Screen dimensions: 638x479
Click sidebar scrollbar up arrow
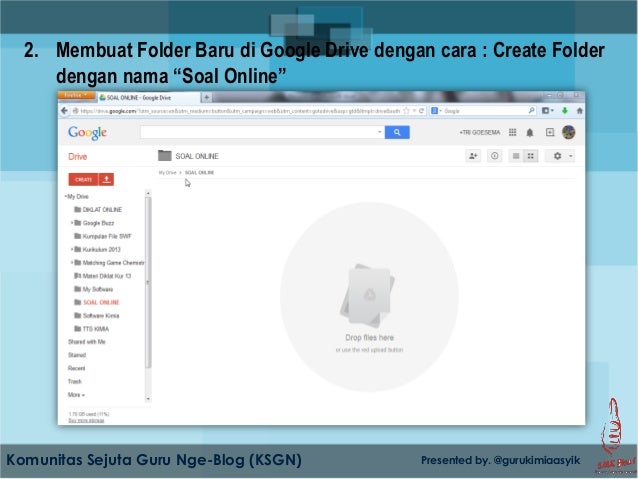[x=148, y=193]
